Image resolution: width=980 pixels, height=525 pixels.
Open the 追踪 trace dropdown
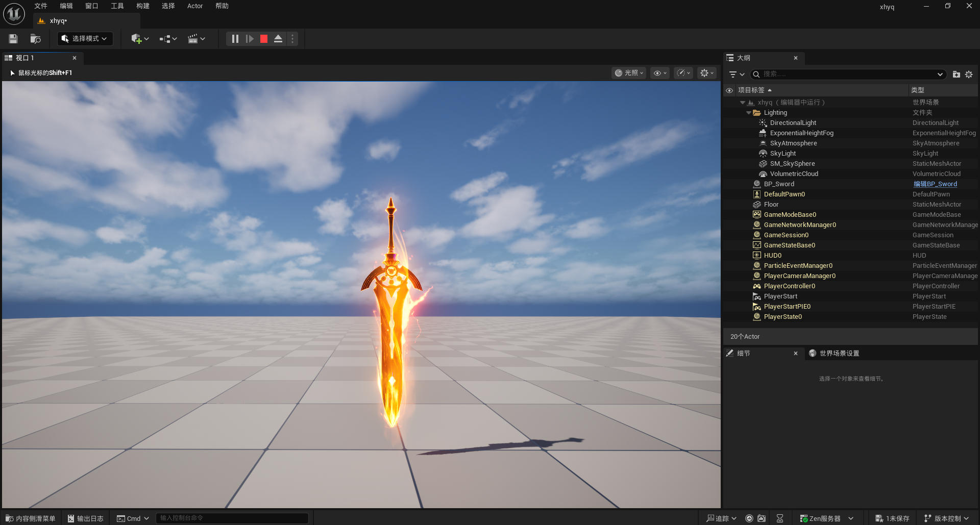(722, 518)
